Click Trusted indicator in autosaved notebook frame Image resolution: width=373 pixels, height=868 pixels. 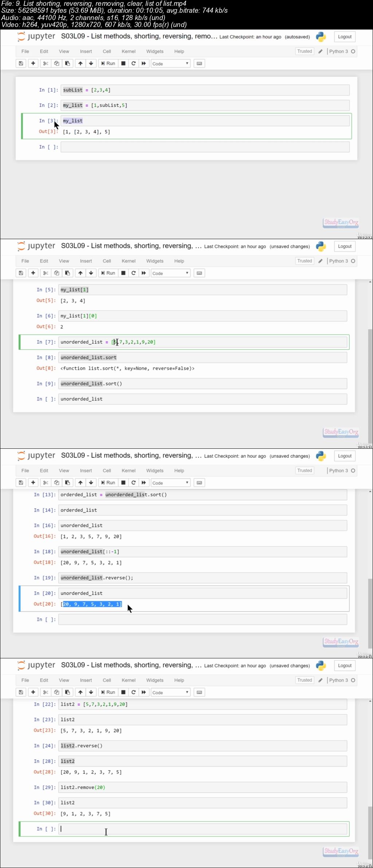tap(305, 51)
